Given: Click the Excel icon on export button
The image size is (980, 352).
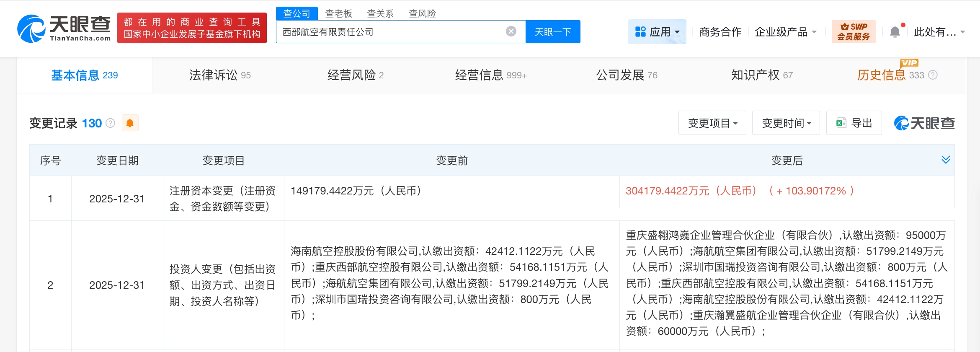Looking at the screenshot, I should [841, 123].
